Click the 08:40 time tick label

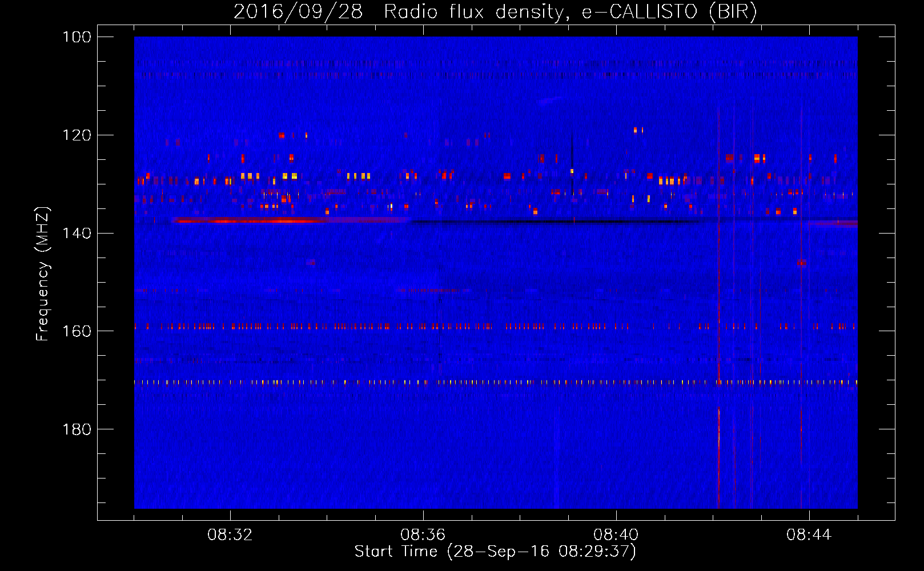[x=616, y=535]
